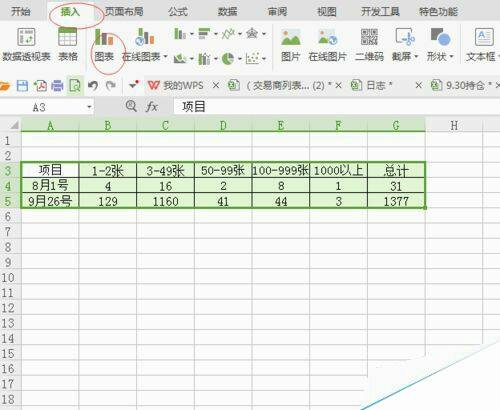Close the 我的WPS tab
The width and height of the screenshot is (500, 410).
(216, 86)
